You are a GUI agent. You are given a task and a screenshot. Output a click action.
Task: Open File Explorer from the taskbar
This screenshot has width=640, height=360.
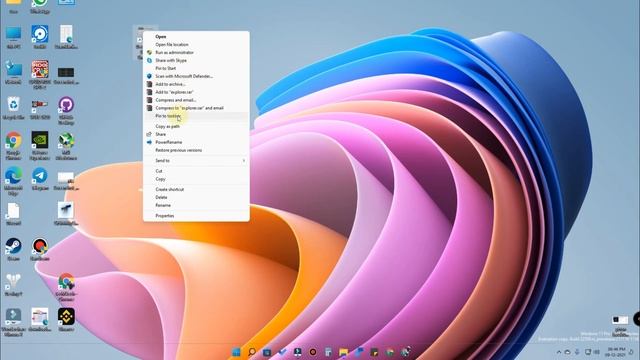tap(344, 352)
